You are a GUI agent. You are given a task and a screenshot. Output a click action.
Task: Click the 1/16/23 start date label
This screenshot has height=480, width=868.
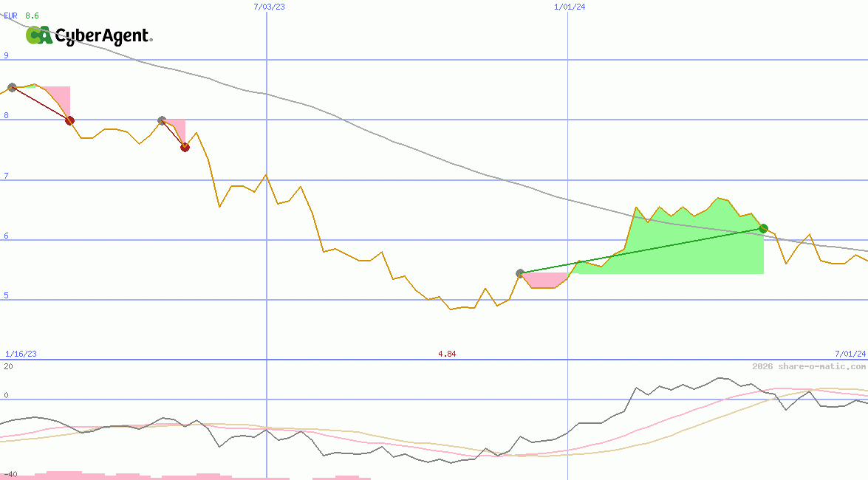pyautogui.click(x=21, y=354)
